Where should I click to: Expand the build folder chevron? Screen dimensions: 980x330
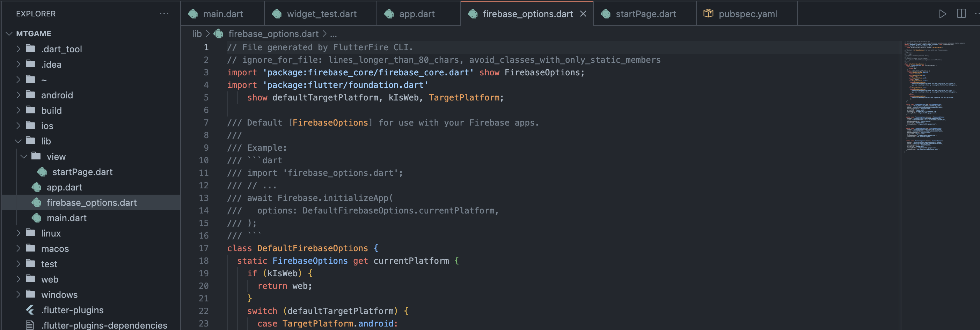pyautogui.click(x=18, y=110)
